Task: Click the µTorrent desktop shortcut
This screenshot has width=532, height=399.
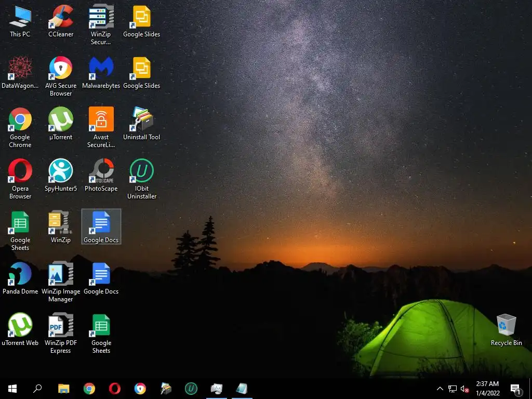Action: click(61, 124)
